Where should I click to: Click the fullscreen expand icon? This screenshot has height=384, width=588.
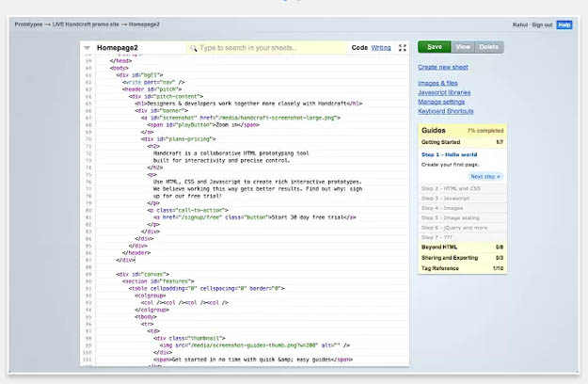403,48
